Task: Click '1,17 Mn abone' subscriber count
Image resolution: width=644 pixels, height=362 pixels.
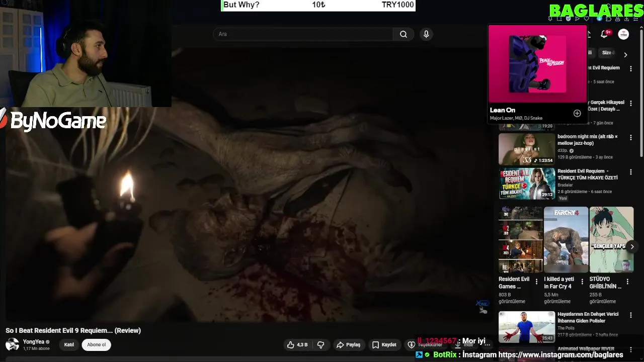Action: click(36, 348)
